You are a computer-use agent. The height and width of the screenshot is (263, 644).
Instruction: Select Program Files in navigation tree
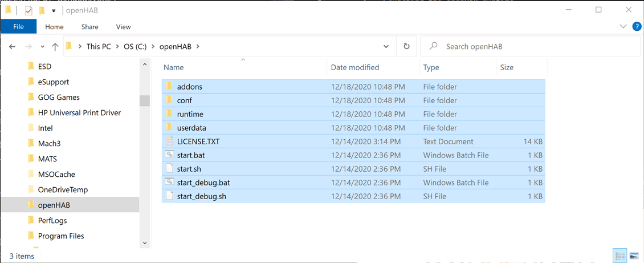coord(61,236)
